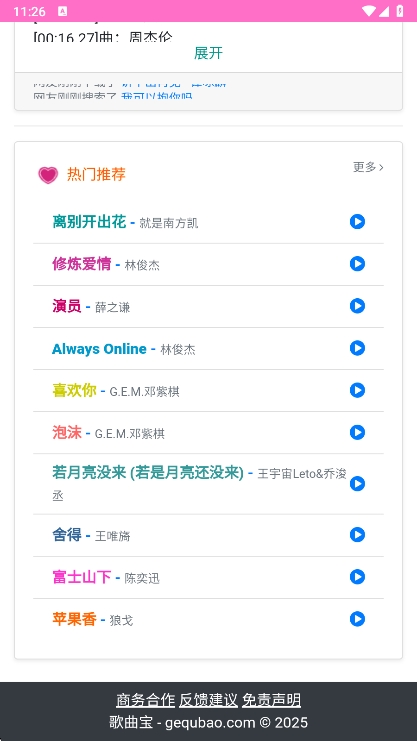Open 更多 hot recommendations
This screenshot has width=417, height=741.
point(368,167)
